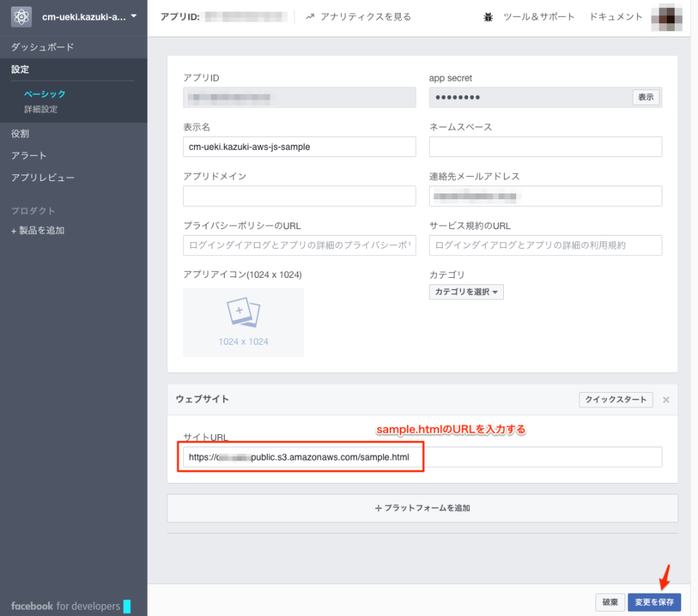Close the ウェブサイト platform card

point(666,399)
